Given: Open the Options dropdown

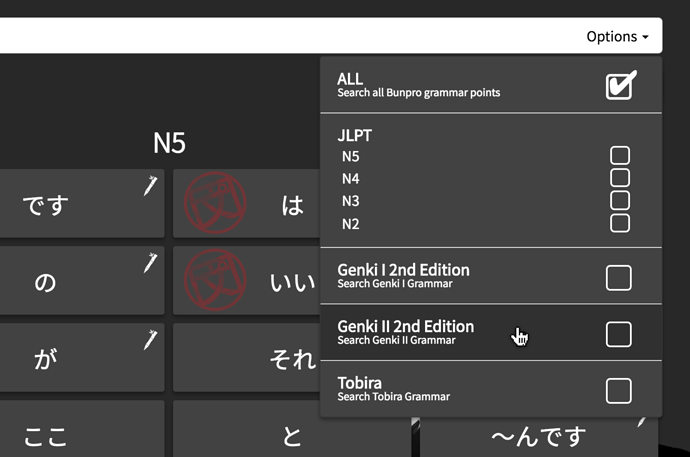Looking at the screenshot, I should coord(617,37).
